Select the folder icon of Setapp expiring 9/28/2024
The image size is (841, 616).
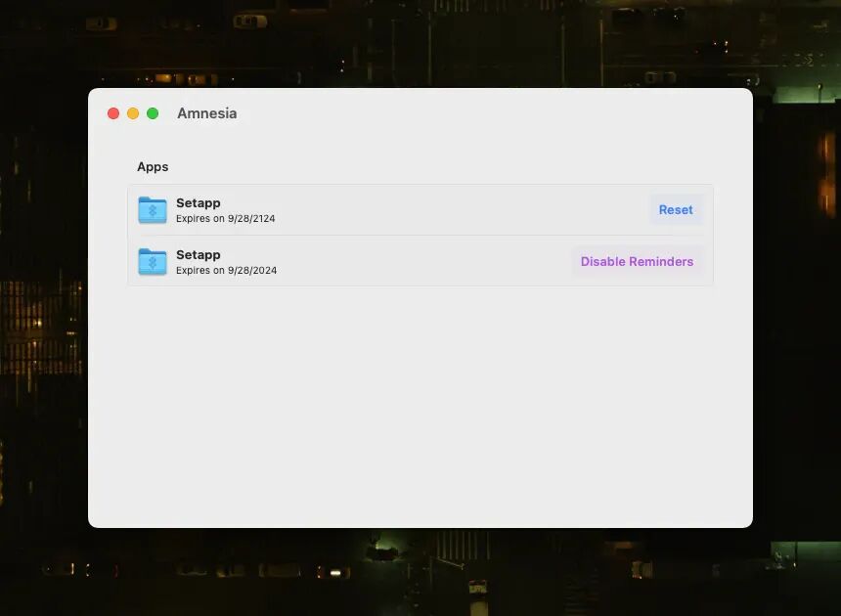pos(153,262)
